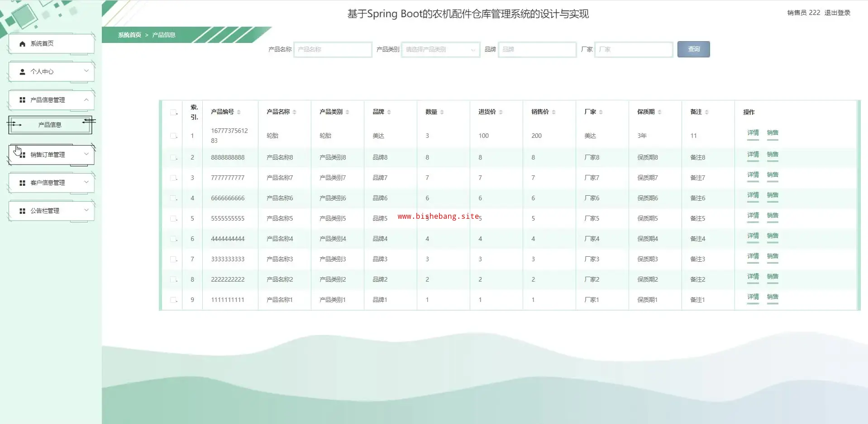The width and height of the screenshot is (868, 424).
Task: Open 详情 for product 8888888888
Action: pos(753,155)
